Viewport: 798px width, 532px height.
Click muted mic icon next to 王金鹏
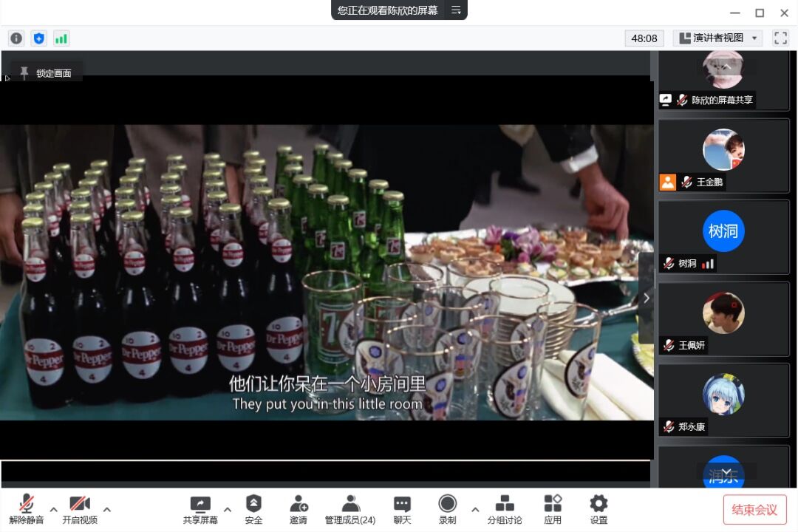(x=686, y=182)
